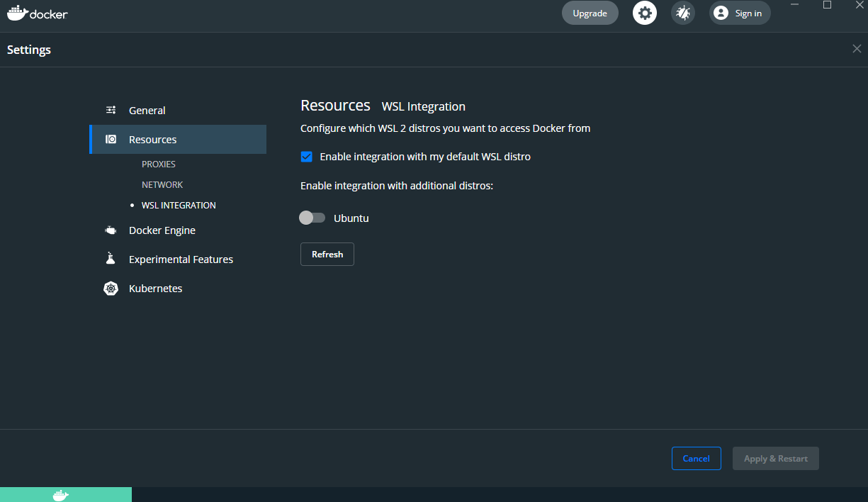This screenshot has height=502, width=868.
Task: Select the Resources sidebar icon
Action: (x=111, y=139)
